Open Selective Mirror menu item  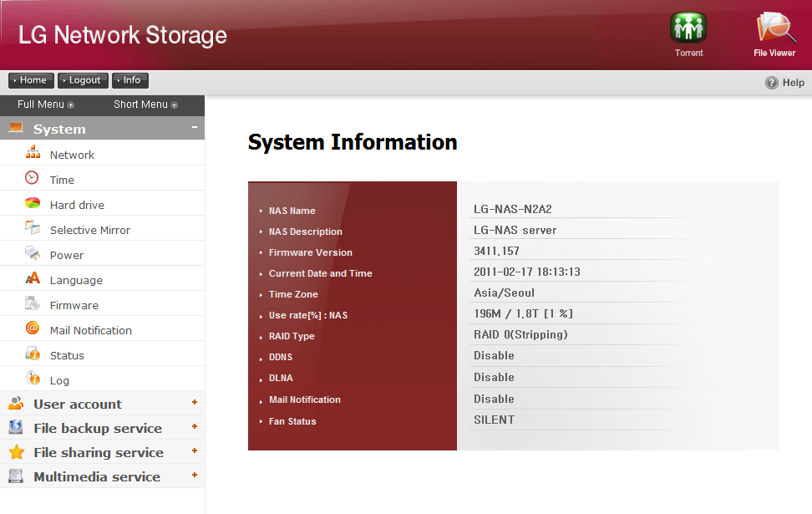coord(90,230)
